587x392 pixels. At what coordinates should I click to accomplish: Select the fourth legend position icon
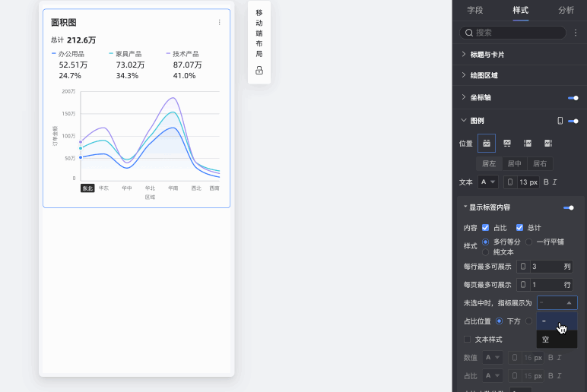coord(548,144)
